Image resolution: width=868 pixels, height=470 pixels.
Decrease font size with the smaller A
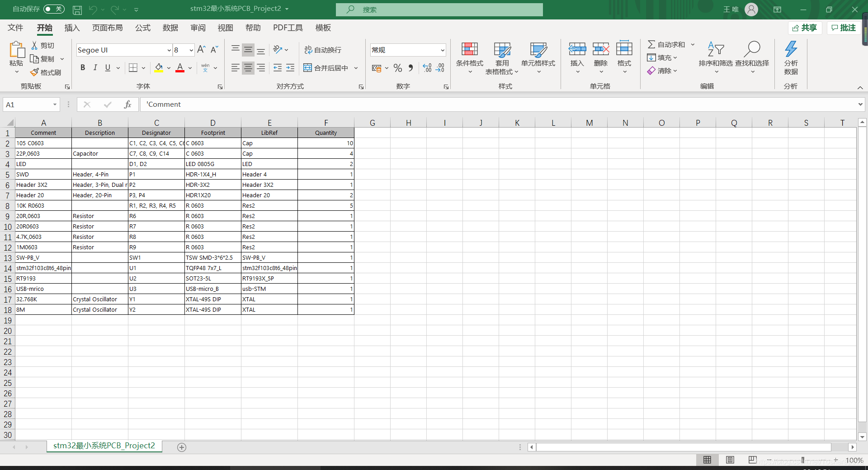point(214,50)
